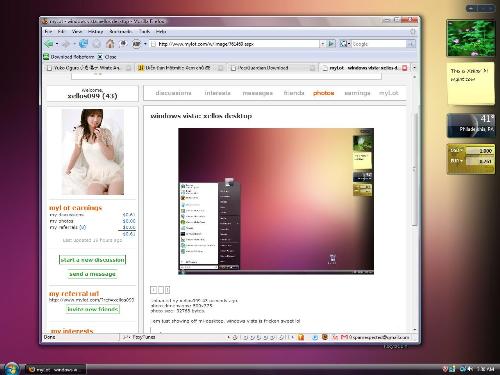Screen dimensions: 500x375
Task: Click the search magnifier button
Action: pos(411,44)
